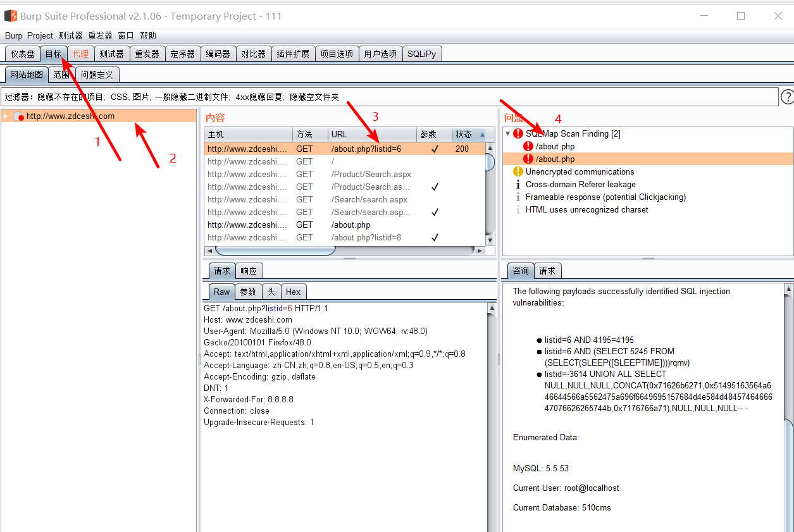Switch to the 编码器 tab
This screenshot has width=794, height=532.
pos(218,54)
